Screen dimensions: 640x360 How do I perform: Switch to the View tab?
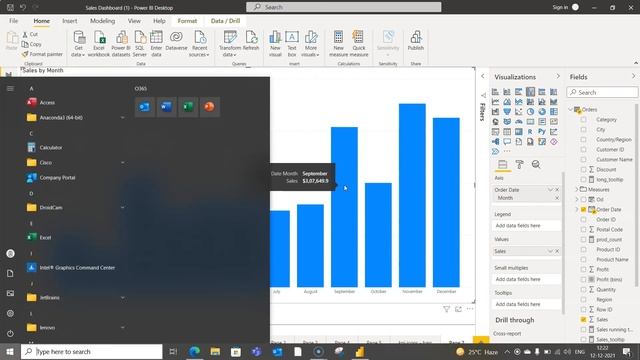tap(134, 21)
